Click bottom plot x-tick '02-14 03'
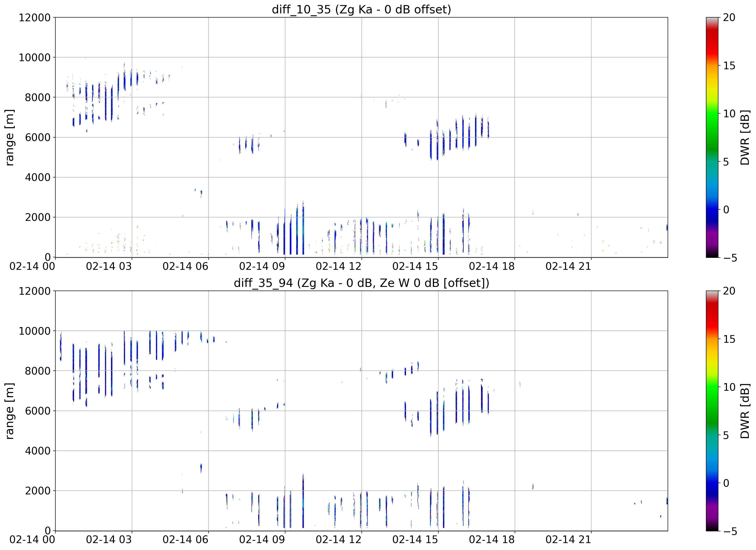Viewport: 756px width, 550px height. tap(109, 540)
